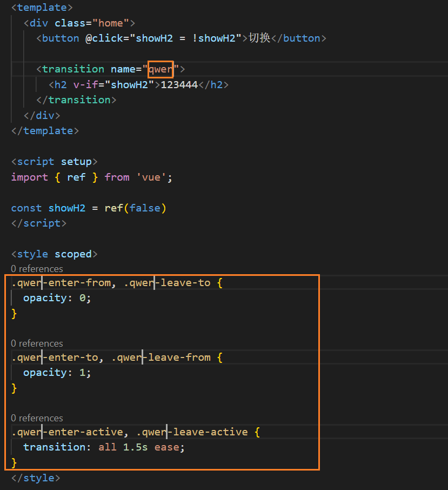448x490 pixels.
Task: Open '0 references' above the .qwer-enter-active rule
Action: click(x=37, y=418)
